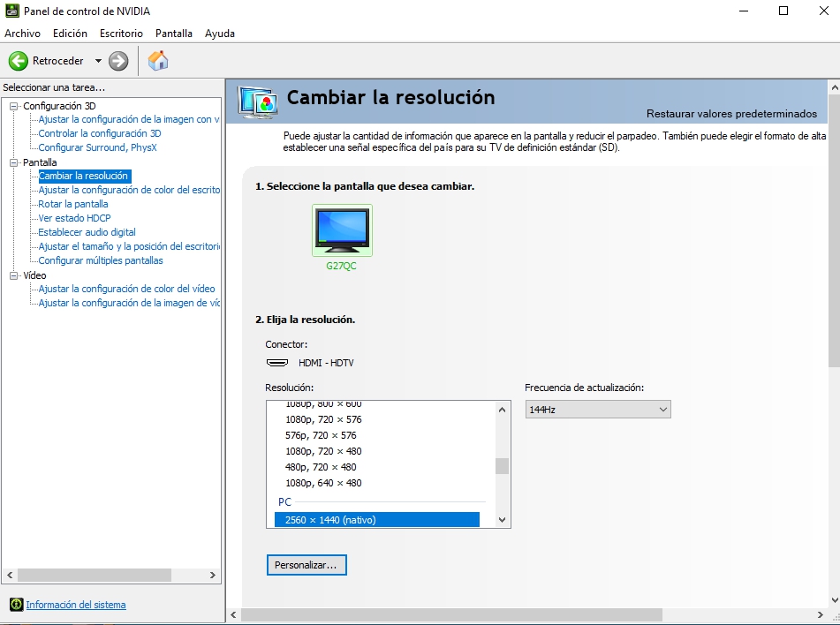Screen dimensions: 840x625
Task: Click the Retroceder button label
Action: [58, 61]
